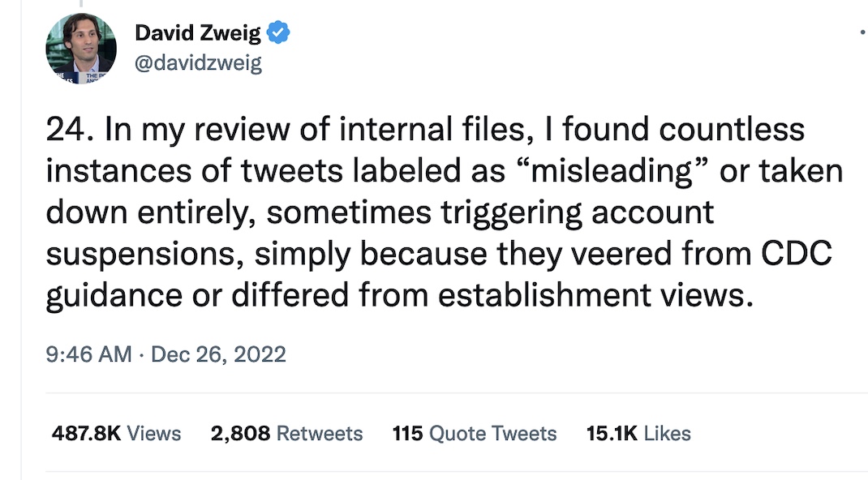This screenshot has width=868, height=480.
Task: Open the tweet's more options menu
Action: 862,33
